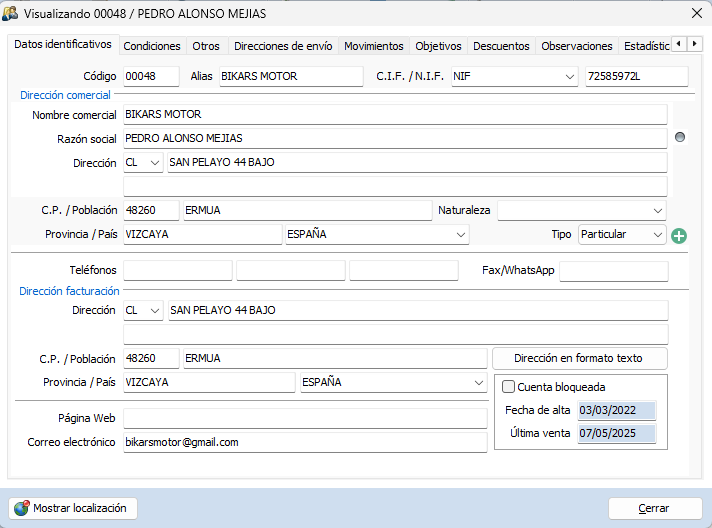Click the globe icon on Mostrar localización
This screenshot has width=712, height=528.
click(x=21, y=508)
